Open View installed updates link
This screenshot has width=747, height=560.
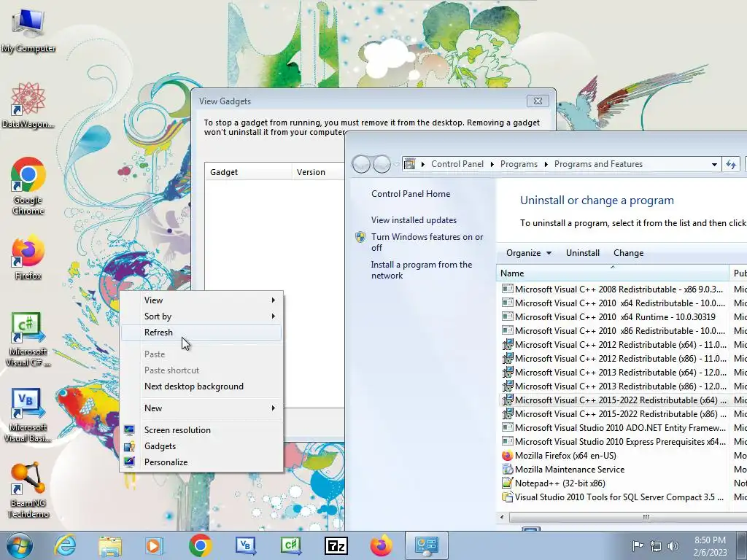click(414, 220)
